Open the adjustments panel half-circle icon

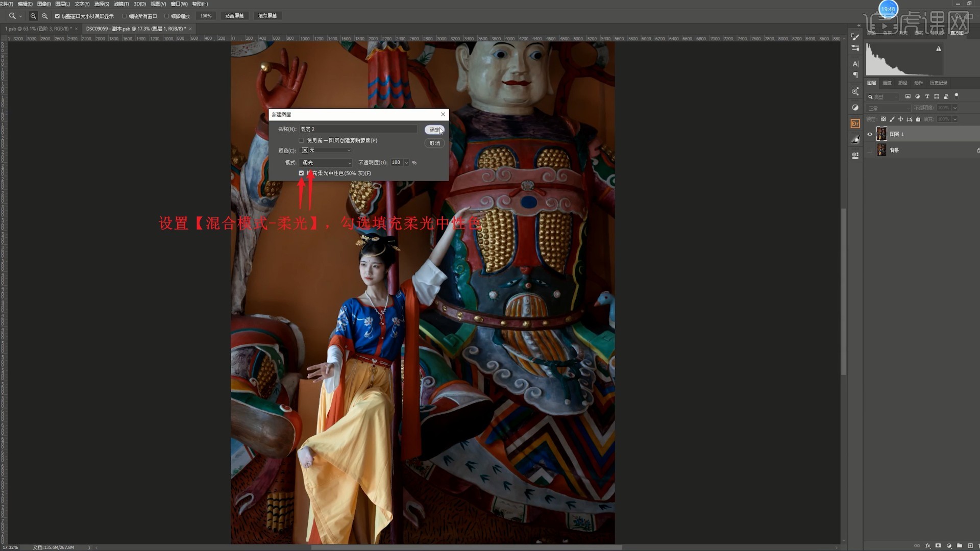pos(855,108)
